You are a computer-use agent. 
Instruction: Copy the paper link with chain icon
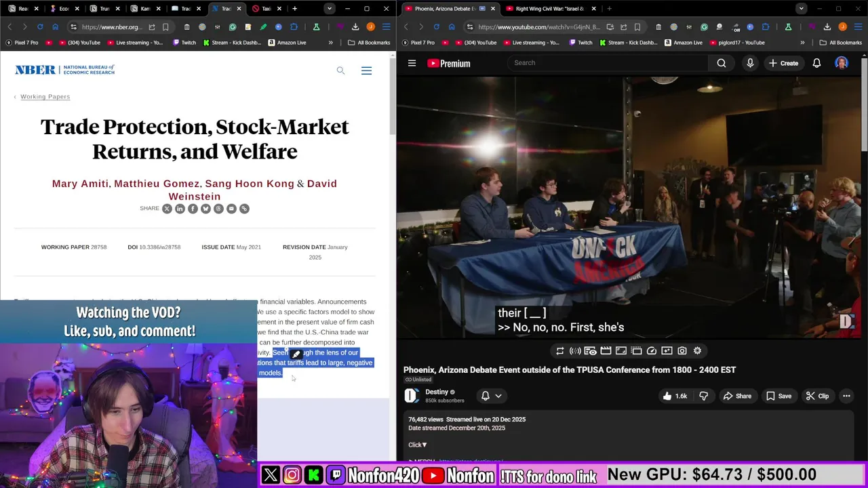[x=244, y=209]
